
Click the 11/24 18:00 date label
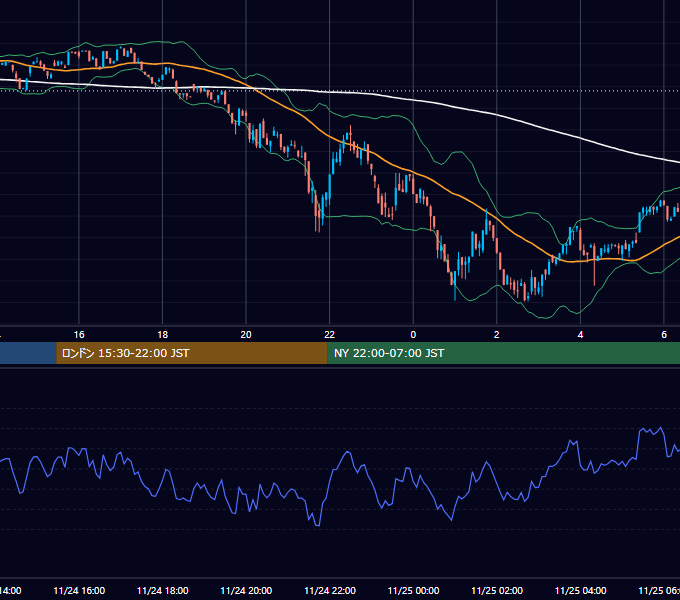click(x=163, y=591)
